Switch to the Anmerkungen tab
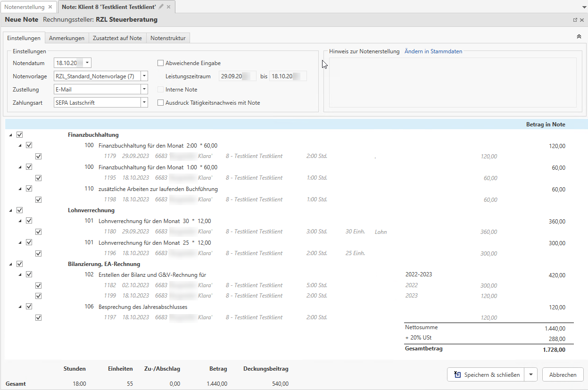Viewport: 588px width, 390px height. click(x=66, y=38)
